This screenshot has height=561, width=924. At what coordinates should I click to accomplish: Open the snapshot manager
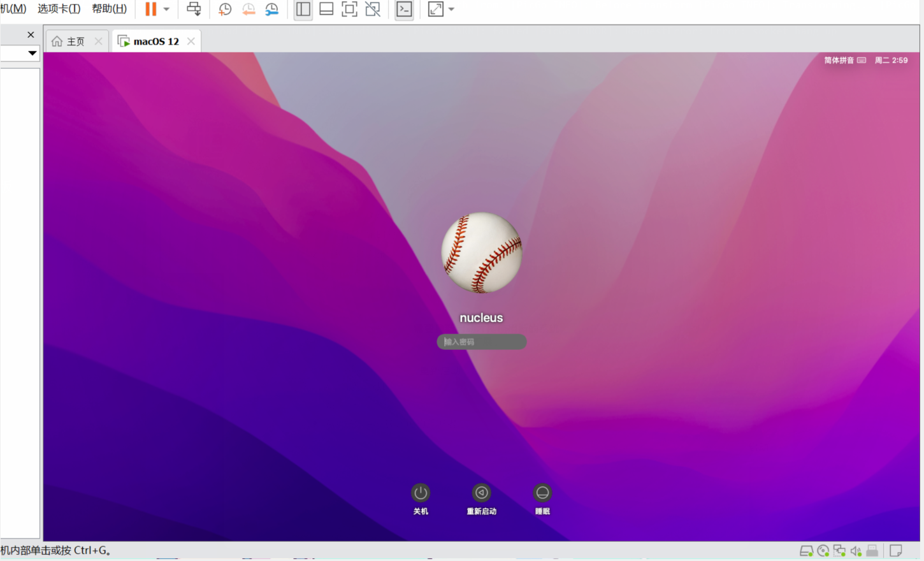pos(272,9)
